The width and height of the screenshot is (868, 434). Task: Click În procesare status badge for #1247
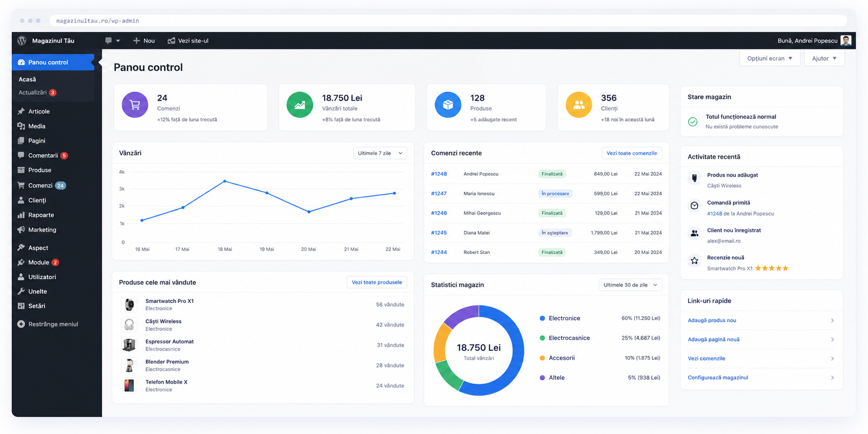[x=555, y=194]
